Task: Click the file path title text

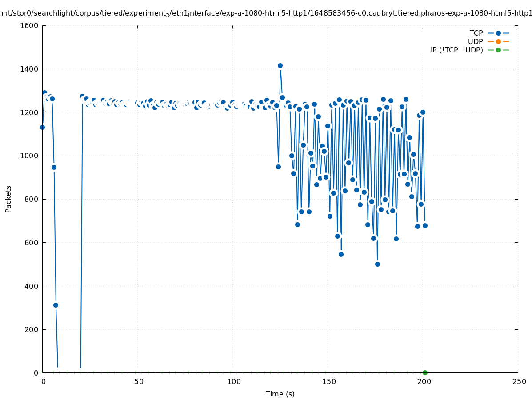Action: coord(266,13)
